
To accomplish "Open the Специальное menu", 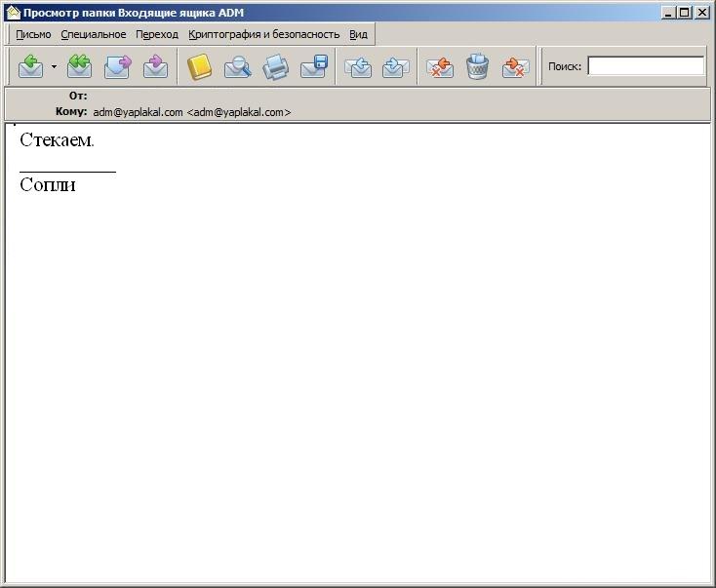I will coord(94,34).
